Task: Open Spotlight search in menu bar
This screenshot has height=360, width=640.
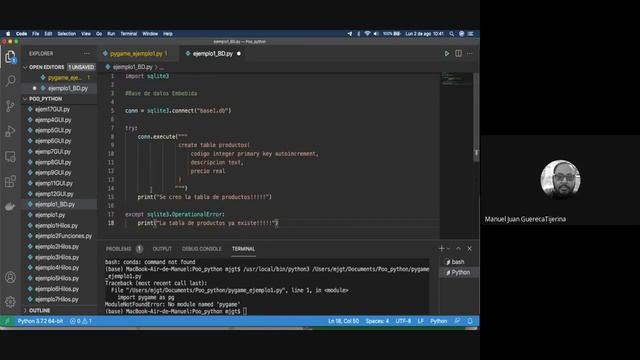Action: point(451,34)
